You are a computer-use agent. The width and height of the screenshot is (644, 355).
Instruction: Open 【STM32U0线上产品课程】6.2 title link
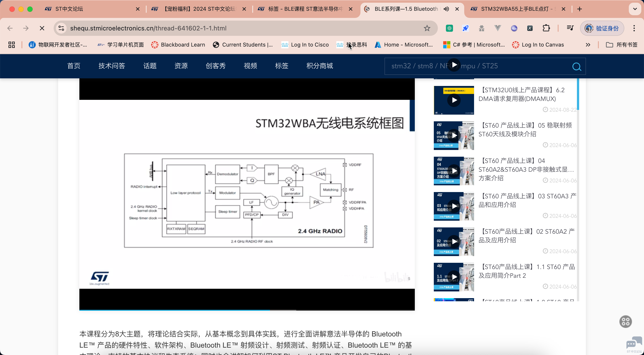pyautogui.click(x=521, y=94)
